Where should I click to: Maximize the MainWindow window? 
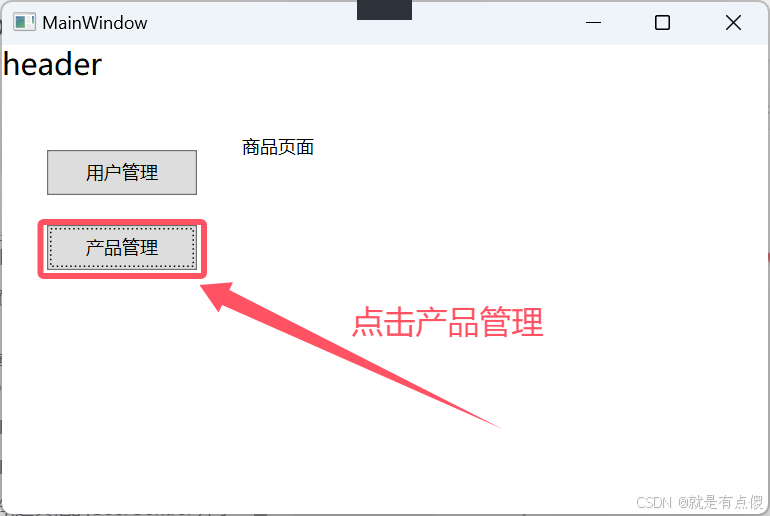[x=662, y=23]
